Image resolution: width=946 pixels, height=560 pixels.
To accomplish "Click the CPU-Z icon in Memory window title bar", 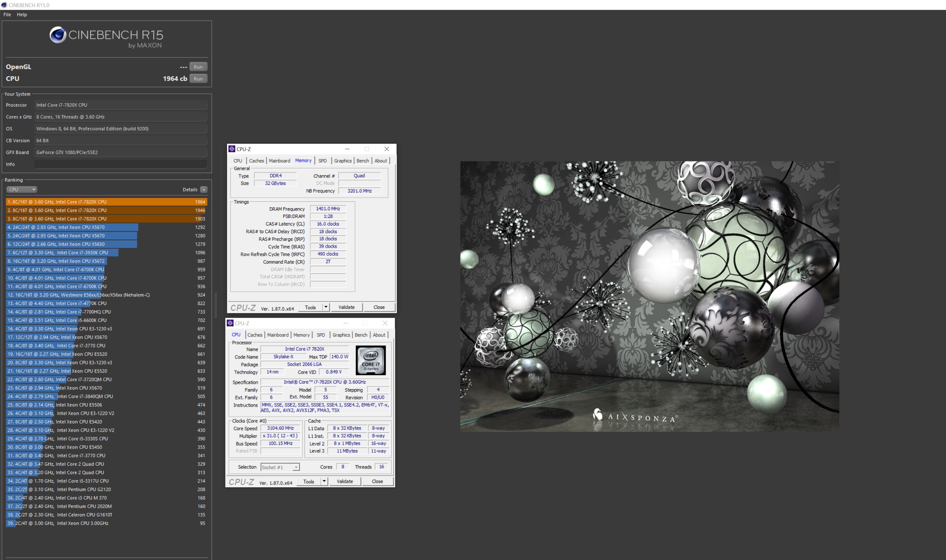I will 232,149.
